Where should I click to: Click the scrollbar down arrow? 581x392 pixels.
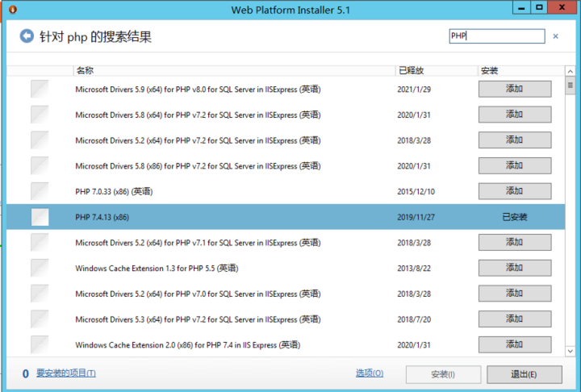tap(571, 351)
